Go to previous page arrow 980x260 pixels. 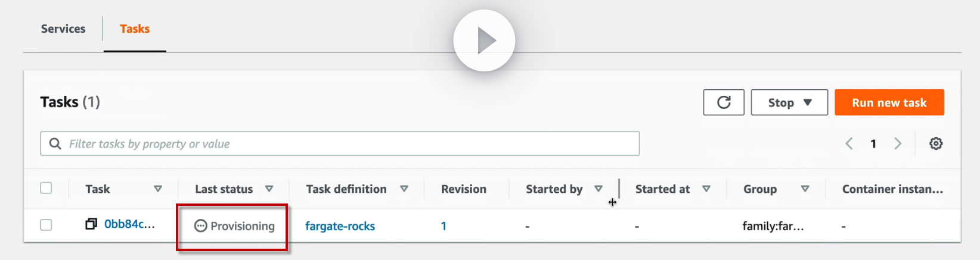coord(849,143)
